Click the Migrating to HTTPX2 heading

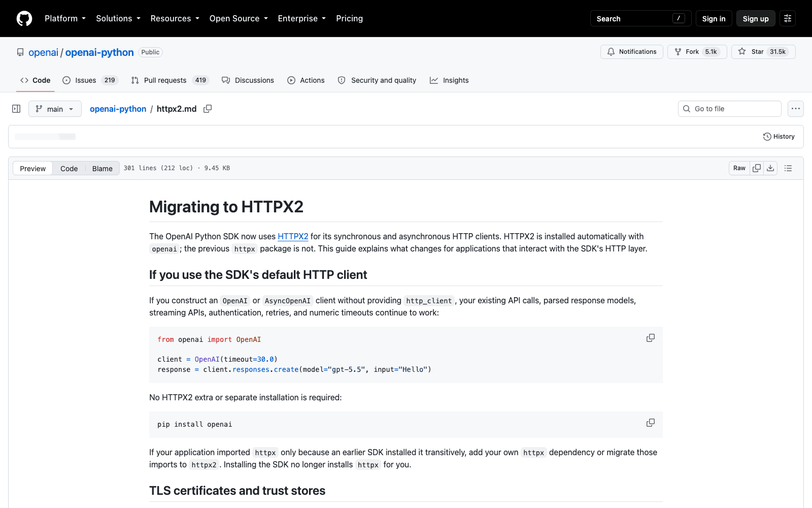pyautogui.click(x=226, y=207)
